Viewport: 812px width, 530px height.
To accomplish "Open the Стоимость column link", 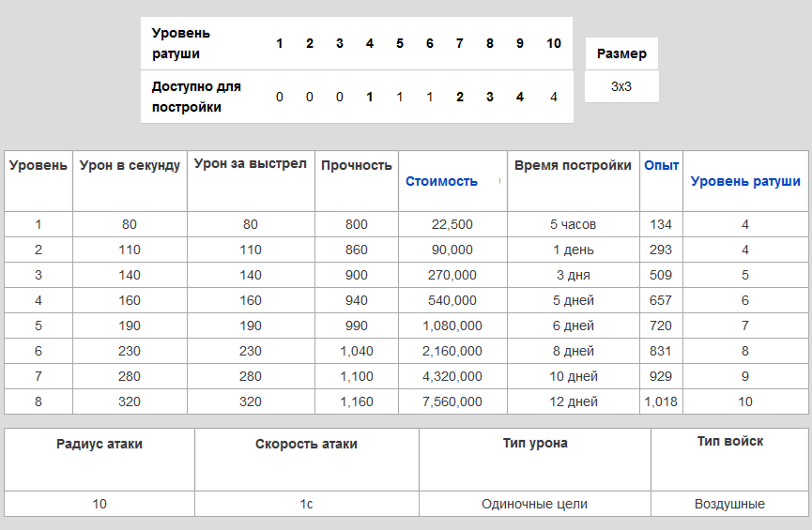I will 441,182.
